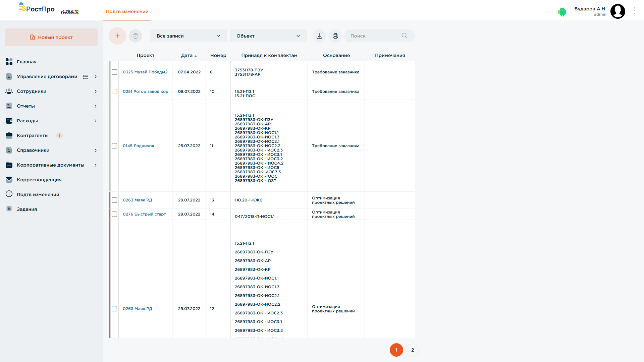The image size is (644, 362).
Task: Open project link 0145 Родничок
Action: click(x=139, y=146)
